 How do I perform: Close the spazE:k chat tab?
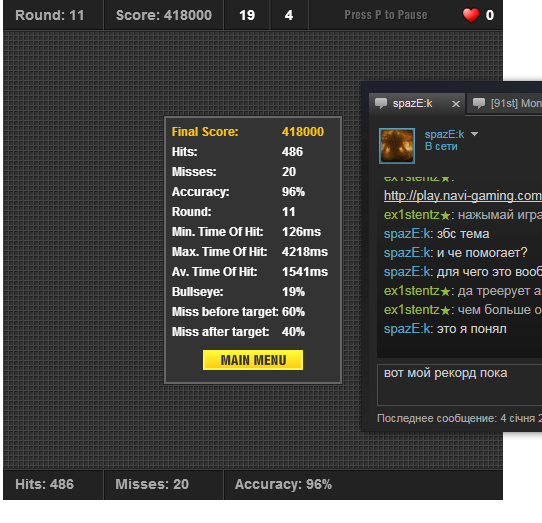pyautogui.click(x=456, y=104)
